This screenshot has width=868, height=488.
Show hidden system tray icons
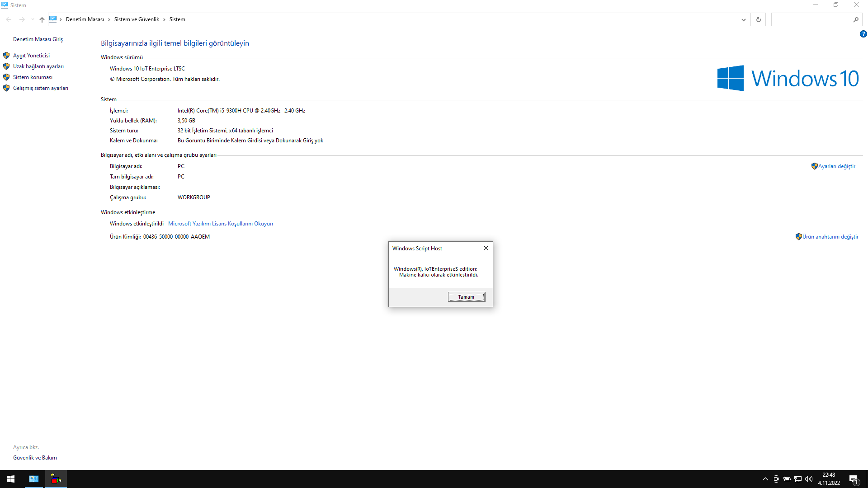pos(765,479)
